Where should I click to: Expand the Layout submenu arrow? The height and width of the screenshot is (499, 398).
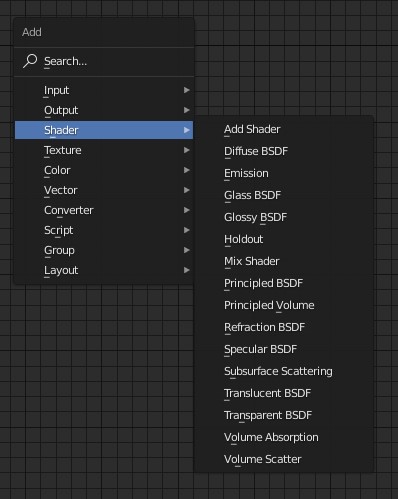[187, 270]
